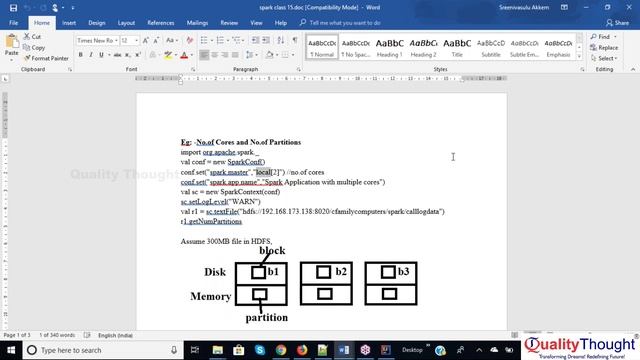640x360 pixels.
Task: Copy the selected text
Action: tap(34, 47)
